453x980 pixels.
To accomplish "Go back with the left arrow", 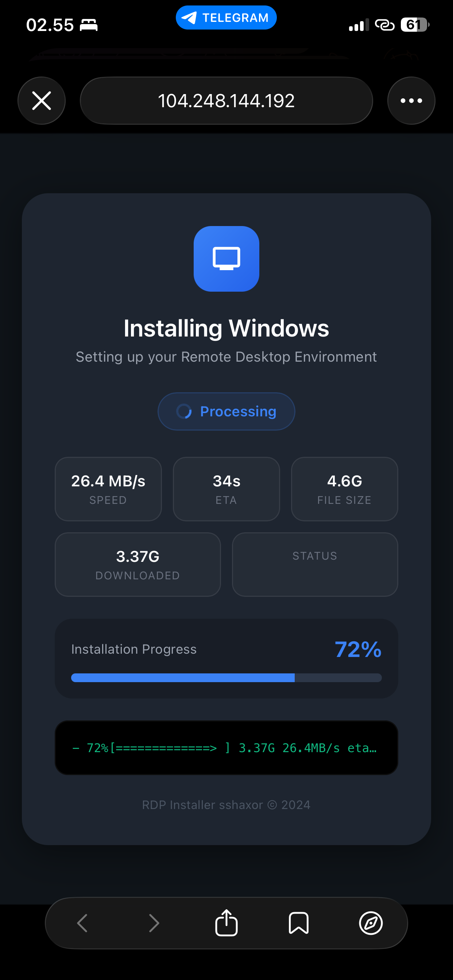I will pyautogui.click(x=82, y=923).
